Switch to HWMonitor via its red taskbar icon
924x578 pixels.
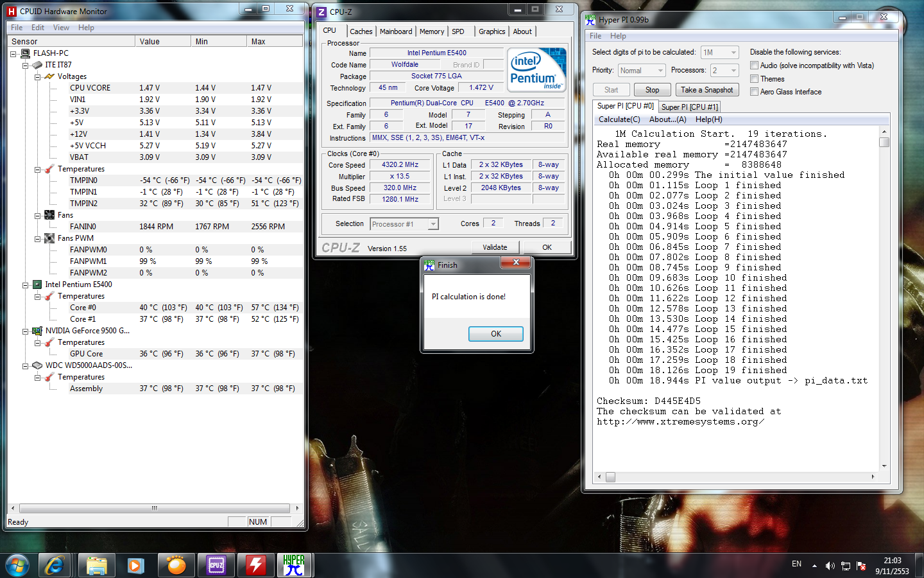tap(255, 565)
